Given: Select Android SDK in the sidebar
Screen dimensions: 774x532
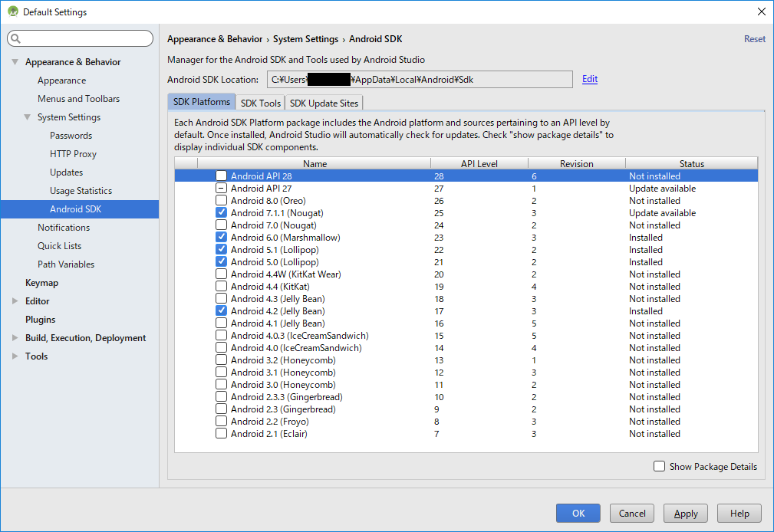Looking at the screenshot, I should [x=80, y=209].
